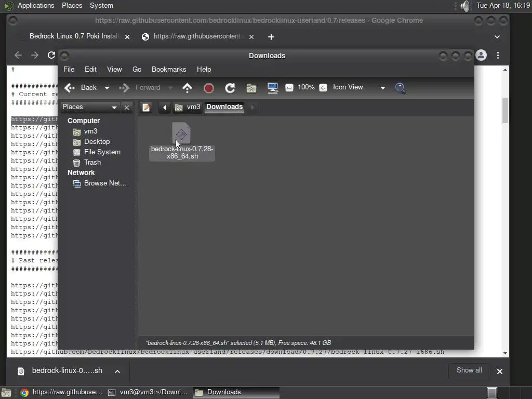Click Chrome's back arrow
532x399 pixels.
[18, 55]
